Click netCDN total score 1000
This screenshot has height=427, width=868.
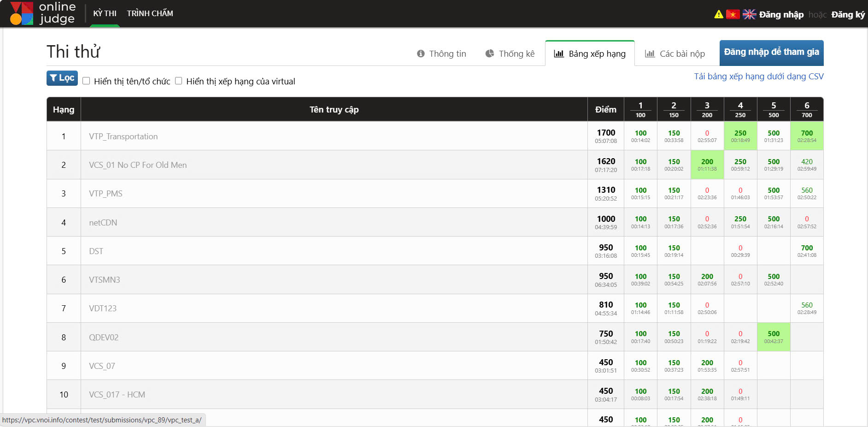[606, 219]
